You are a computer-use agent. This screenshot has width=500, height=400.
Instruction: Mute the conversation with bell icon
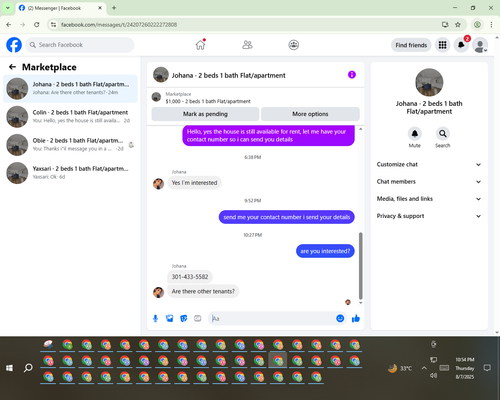[x=415, y=134]
